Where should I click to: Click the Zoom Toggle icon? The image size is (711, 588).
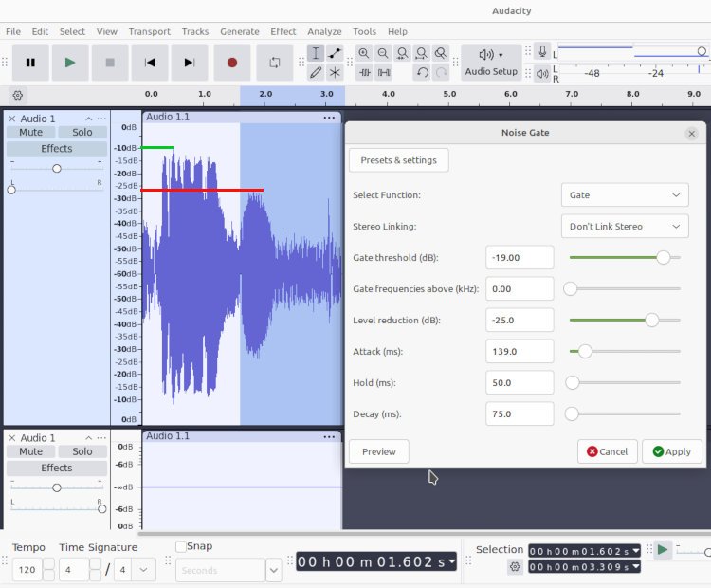pyautogui.click(x=440, y=53)
